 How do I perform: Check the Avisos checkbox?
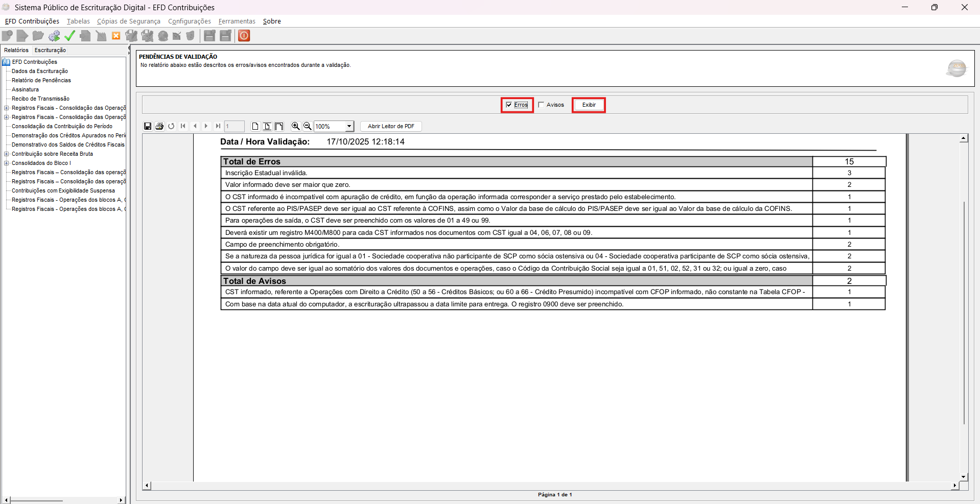[x=541, y=105]
